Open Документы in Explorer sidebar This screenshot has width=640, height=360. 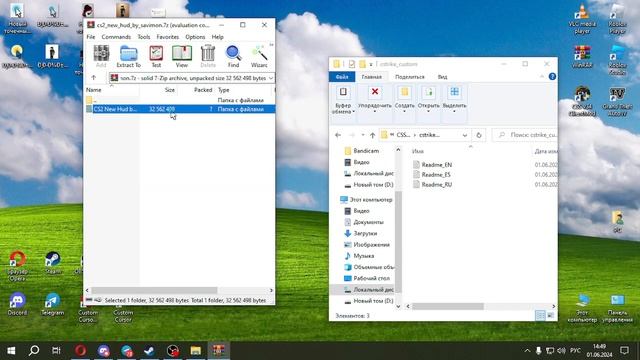point(368,222)
